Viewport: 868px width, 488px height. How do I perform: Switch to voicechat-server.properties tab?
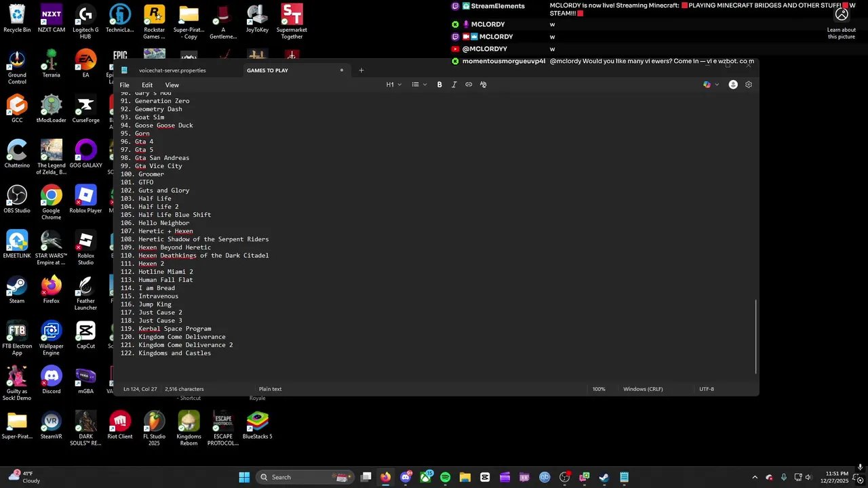coord(172,70)
